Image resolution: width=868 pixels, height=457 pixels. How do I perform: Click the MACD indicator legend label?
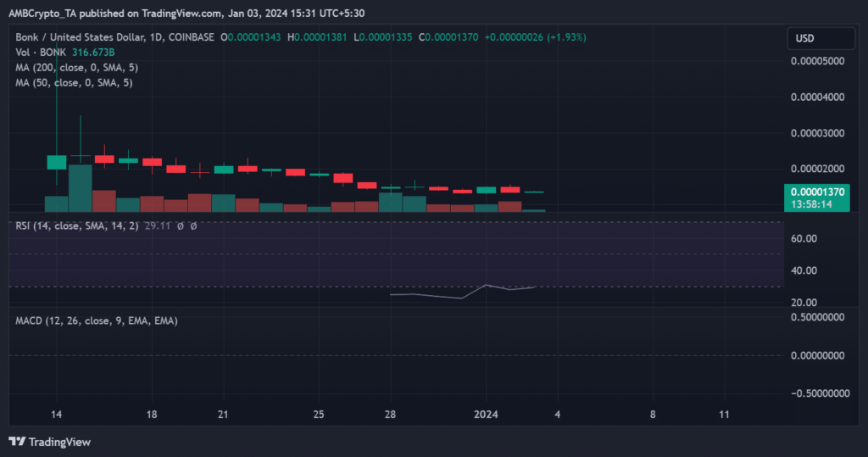click(x=97, y=320)
